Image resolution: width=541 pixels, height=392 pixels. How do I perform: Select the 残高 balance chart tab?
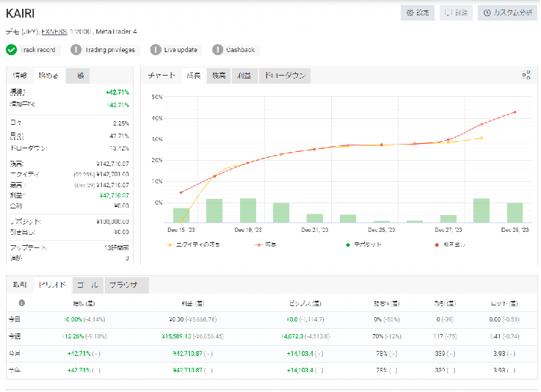(219, 76)
